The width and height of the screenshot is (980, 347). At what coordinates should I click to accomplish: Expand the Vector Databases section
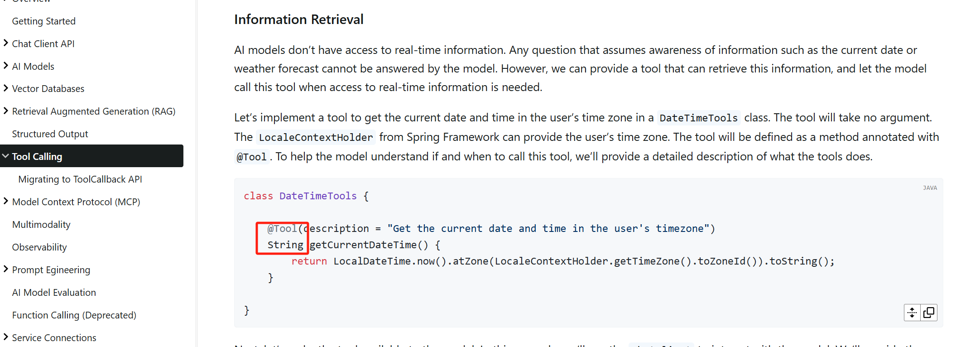point(6,88)
